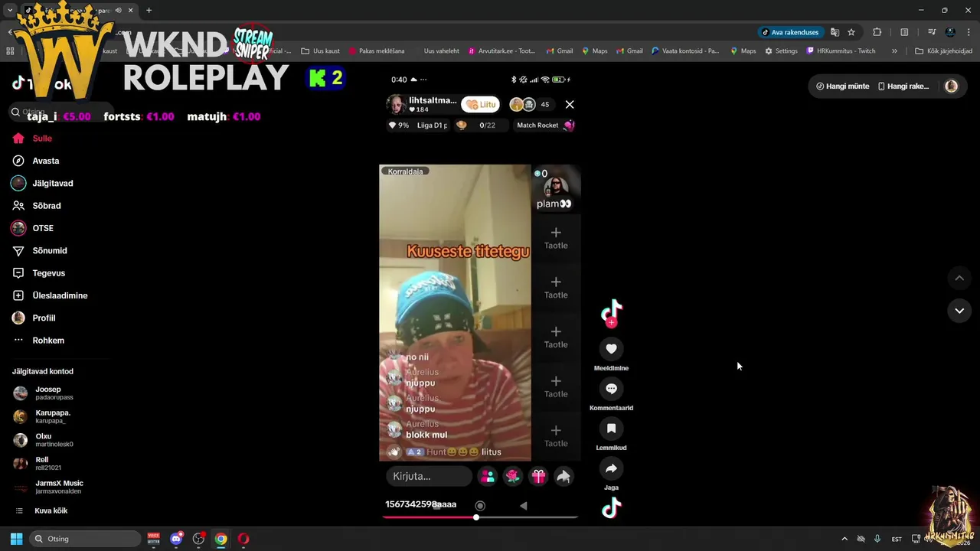Open profile avatar menu top right
This screenshot has height=551, width=980.
(x=951, y=86)
